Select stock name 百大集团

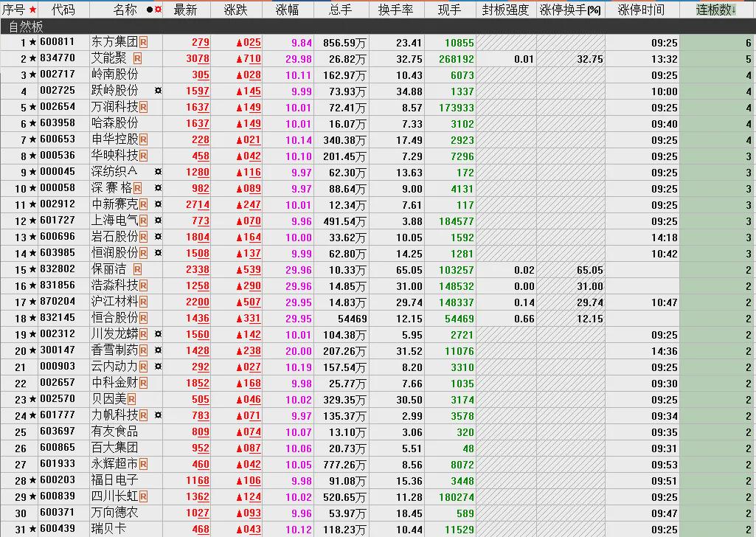115,448
